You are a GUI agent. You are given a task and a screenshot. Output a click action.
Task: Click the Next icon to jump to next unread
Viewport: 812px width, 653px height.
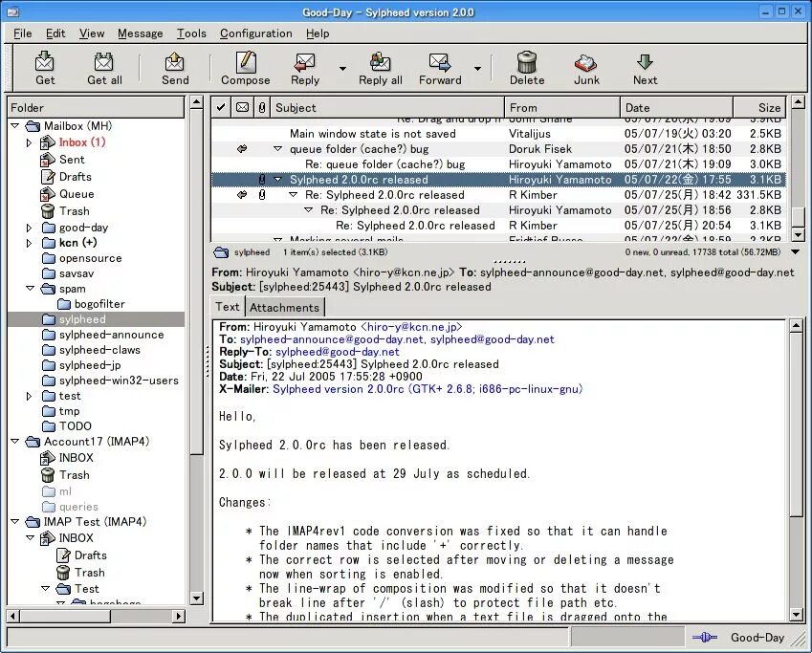[644, 67]
